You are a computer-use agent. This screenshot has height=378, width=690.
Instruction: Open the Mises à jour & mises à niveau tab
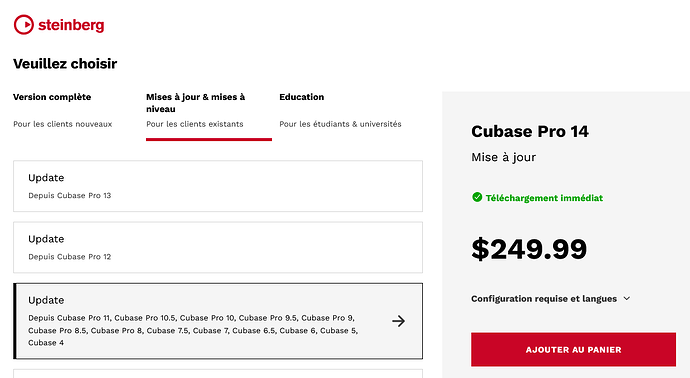[209, 115]
